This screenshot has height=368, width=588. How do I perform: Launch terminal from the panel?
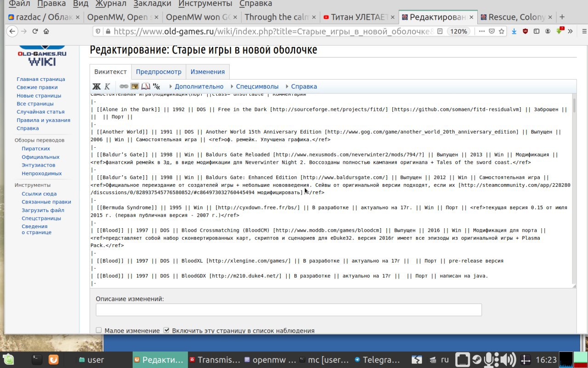[37, 360]
